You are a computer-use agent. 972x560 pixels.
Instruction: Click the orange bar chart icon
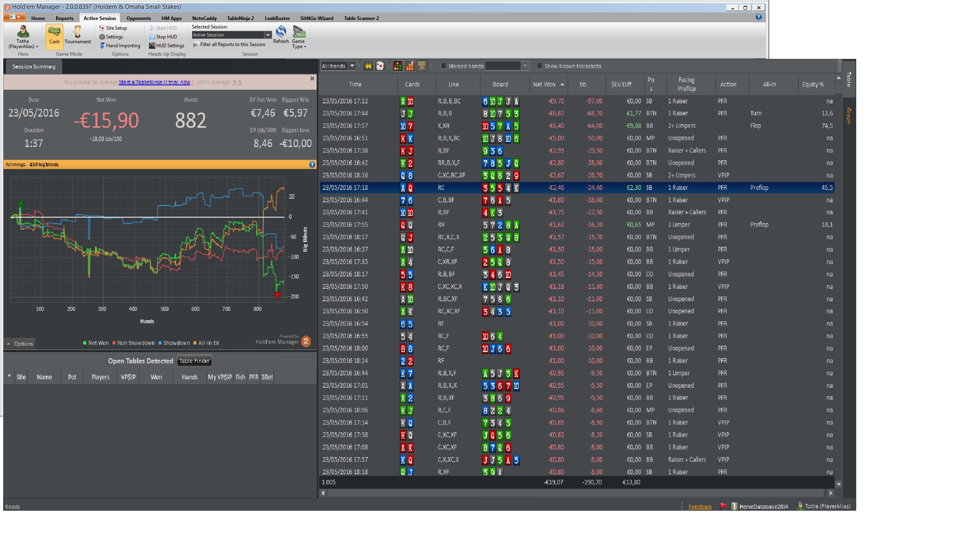[x=409, y=66]
